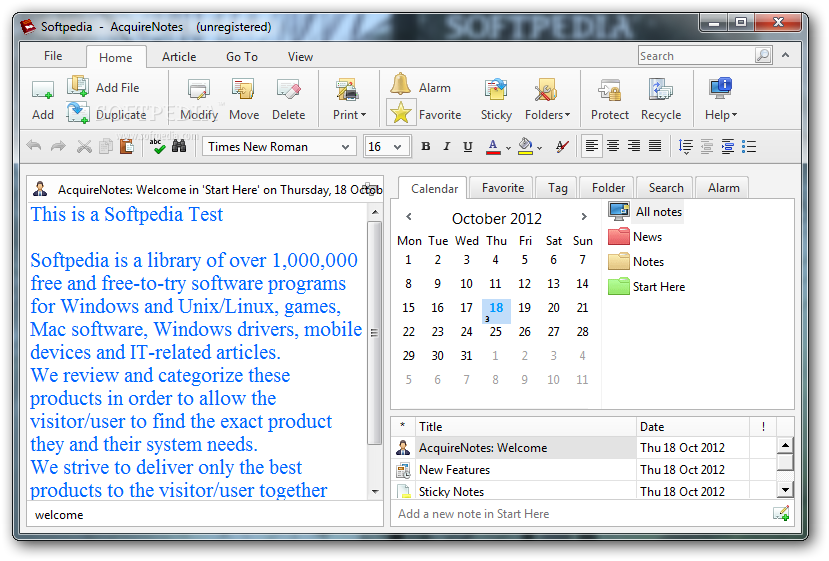Image resolution: width=829 pixels, height=561 pixels.
Task: Select the New Features note row
Action: [584, 470]
